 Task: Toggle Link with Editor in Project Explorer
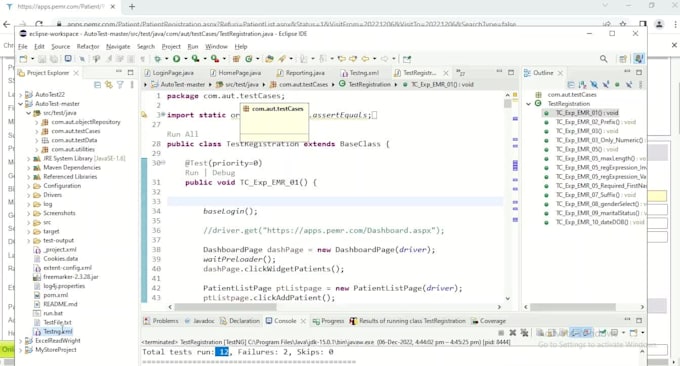coord(108,85)
